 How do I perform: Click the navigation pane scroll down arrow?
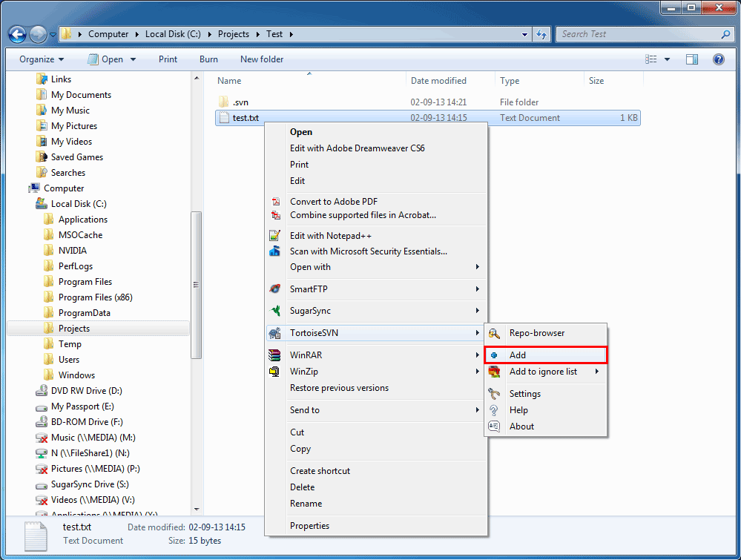tap(197, 510)
